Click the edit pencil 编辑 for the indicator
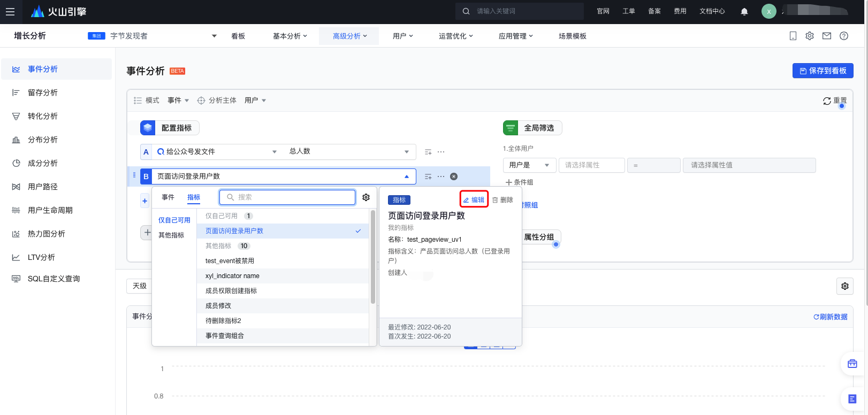 tap(474, 199)
